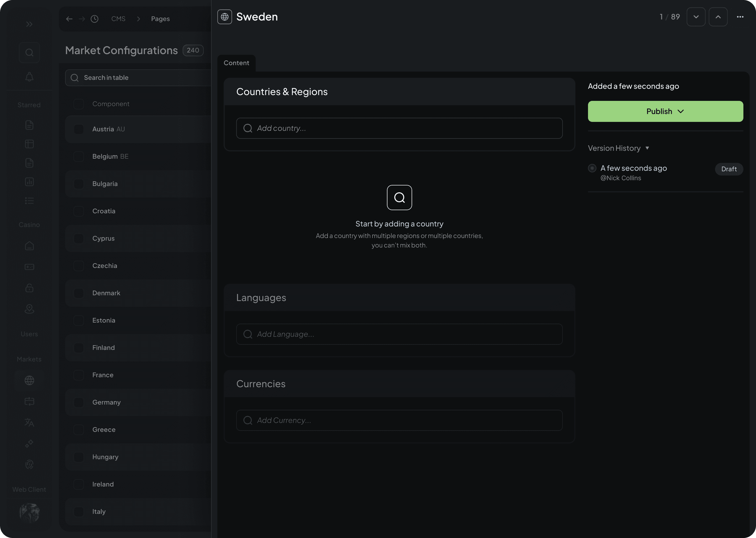
Task: Check the Belgium row checkbox
Action: click(79, 156)
